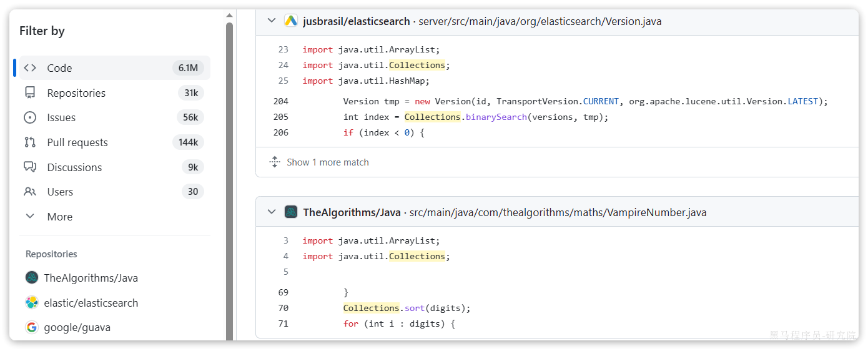Filter by Issues results
868x351 pixels.
(x=61, y=117)
